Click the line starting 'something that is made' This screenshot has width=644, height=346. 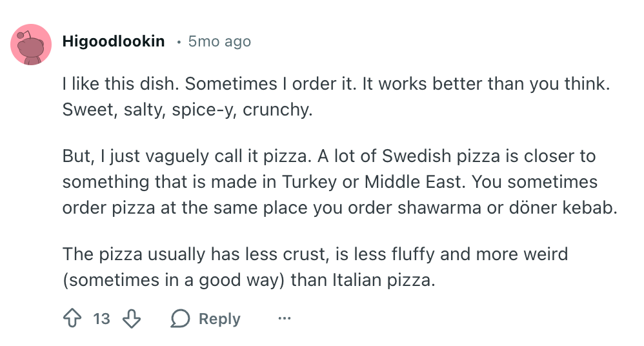pyautogui.click(x=330, y=181)
